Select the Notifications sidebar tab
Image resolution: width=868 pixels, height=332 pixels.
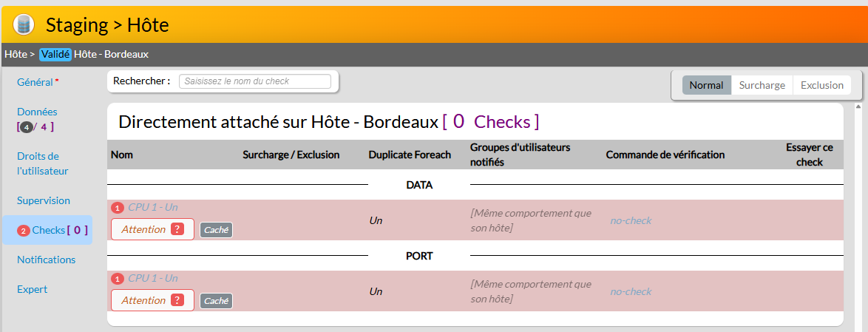coord(46,260)
